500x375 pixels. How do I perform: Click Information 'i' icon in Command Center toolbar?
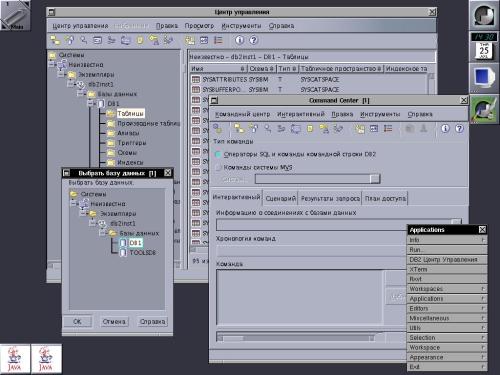pos(445,128)
